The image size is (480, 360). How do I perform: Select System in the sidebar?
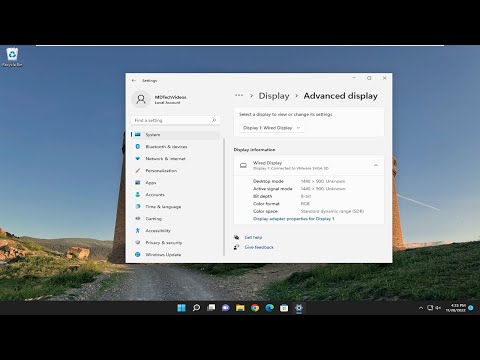pyautogui.click(x=176, y=135)
